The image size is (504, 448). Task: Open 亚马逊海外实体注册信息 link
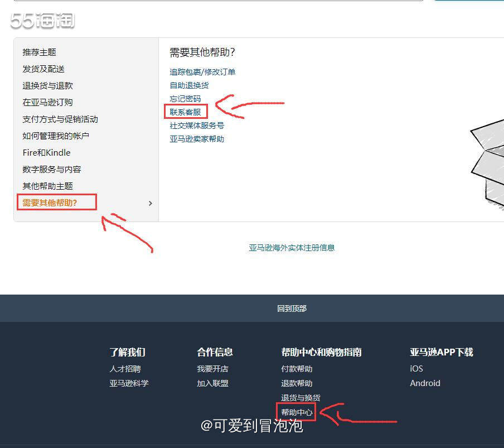point(292,248)
